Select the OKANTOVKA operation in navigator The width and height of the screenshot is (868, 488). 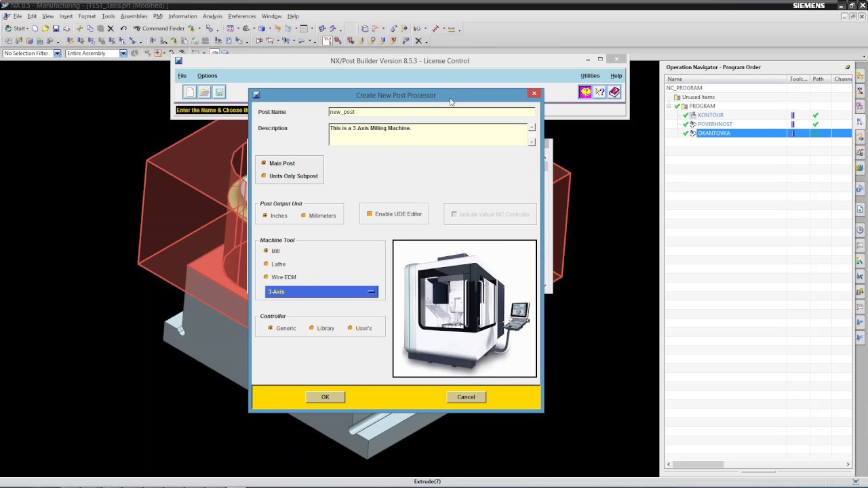pos(713,133)
